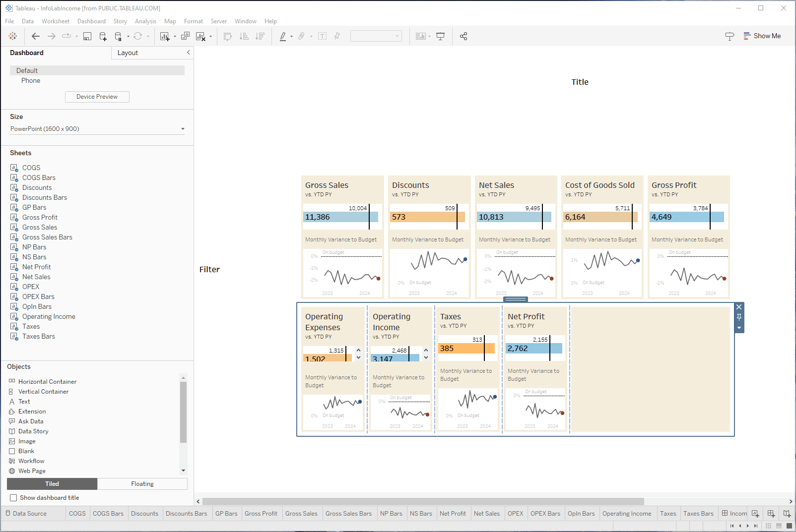
Task: Click the Undo arrow in the toolbar
Action: (x=36, y=36)
